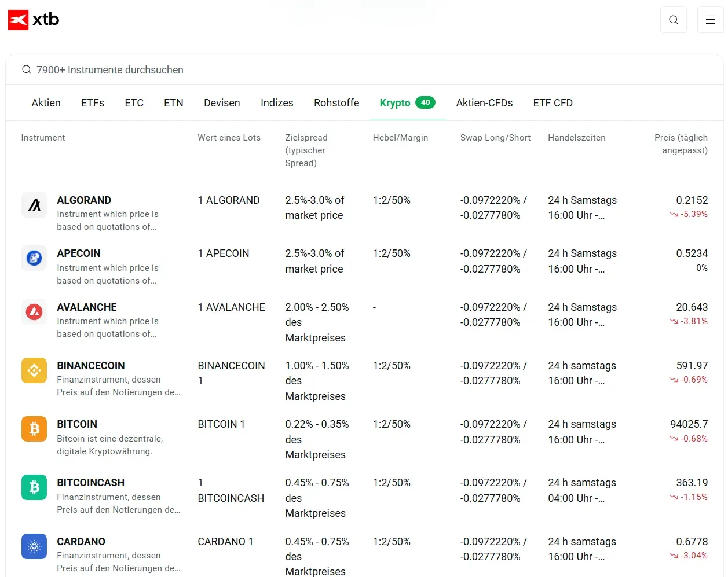Viewport: 728px width, 577px height.
Task: Select the ETC tab
Action: pyautogui.click(x=134, y=103)
